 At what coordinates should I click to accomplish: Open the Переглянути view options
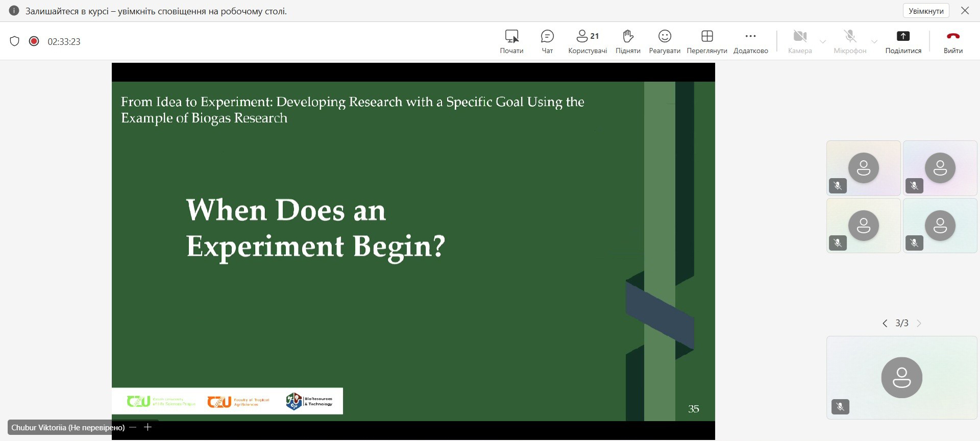pos(707,41)
